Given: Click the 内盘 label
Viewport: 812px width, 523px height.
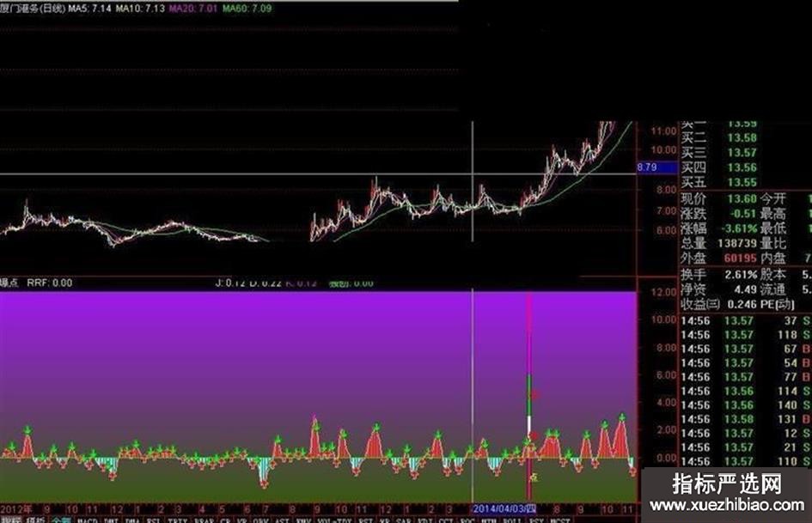Looking at the screenshot, I should [773, 258].
